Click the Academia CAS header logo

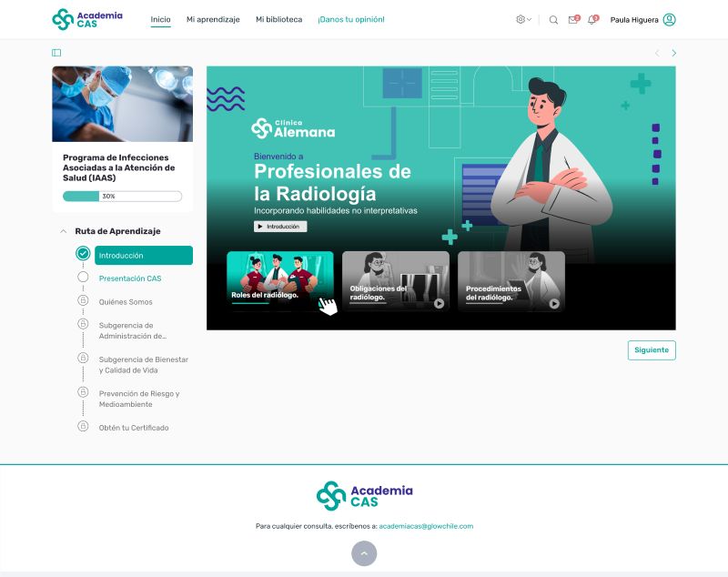[87, 19]
